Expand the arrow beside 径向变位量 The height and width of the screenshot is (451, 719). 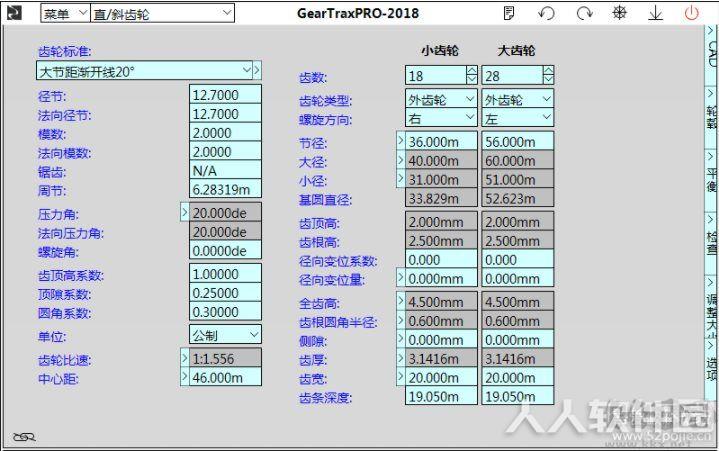point(400,277)
